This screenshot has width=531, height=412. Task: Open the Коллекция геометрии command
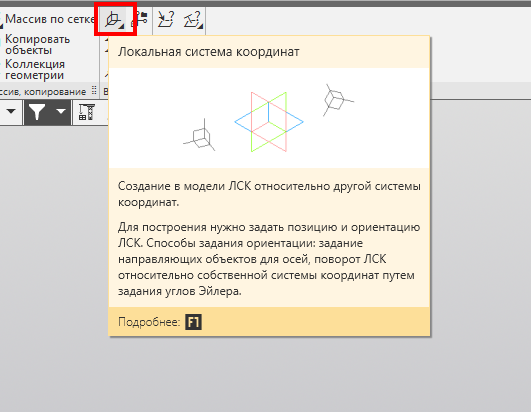click(x=35, y=69)
